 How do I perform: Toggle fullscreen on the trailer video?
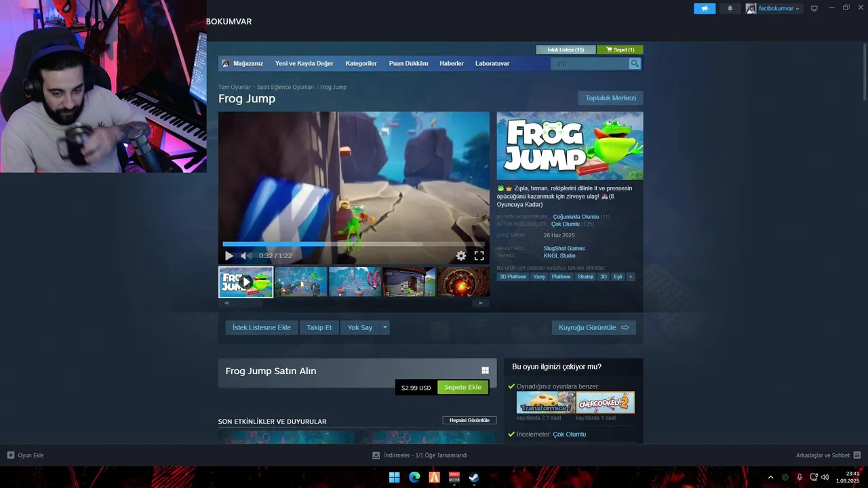(x=479, y=256)
